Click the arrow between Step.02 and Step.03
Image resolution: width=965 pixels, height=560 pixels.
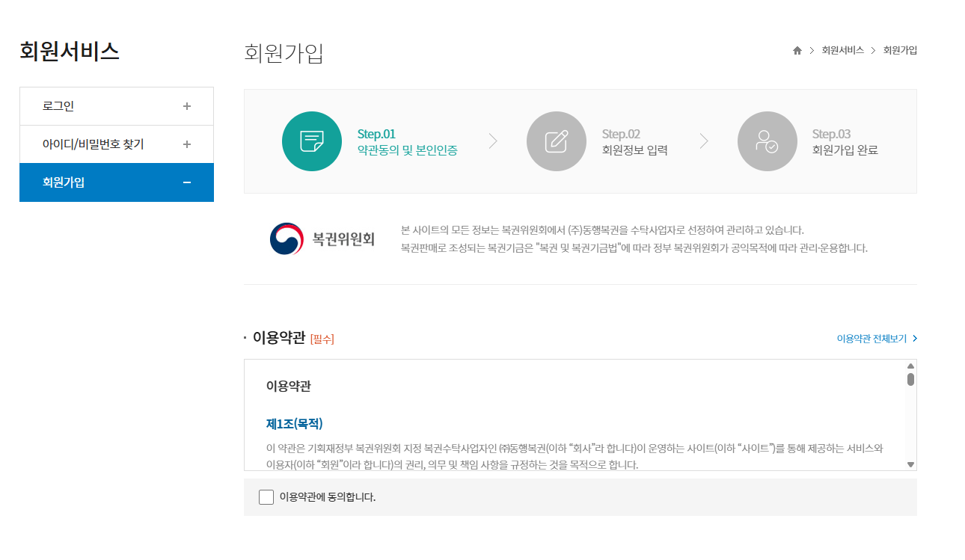point(704,141)
